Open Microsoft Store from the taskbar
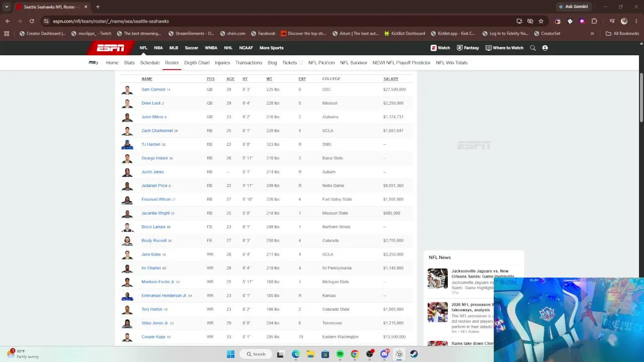 point(325,354)
